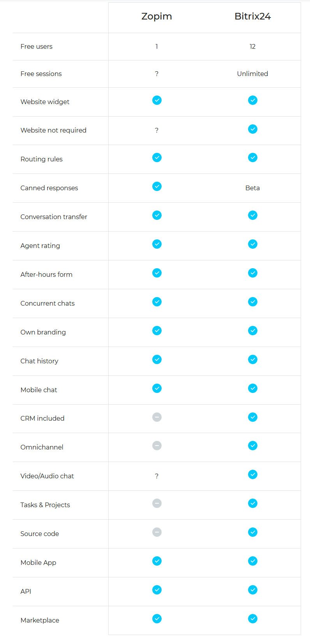Screen dimensions: 310x644
Task: Click Zopim's grey dash for Source code
Action: (x=157, y=532)
